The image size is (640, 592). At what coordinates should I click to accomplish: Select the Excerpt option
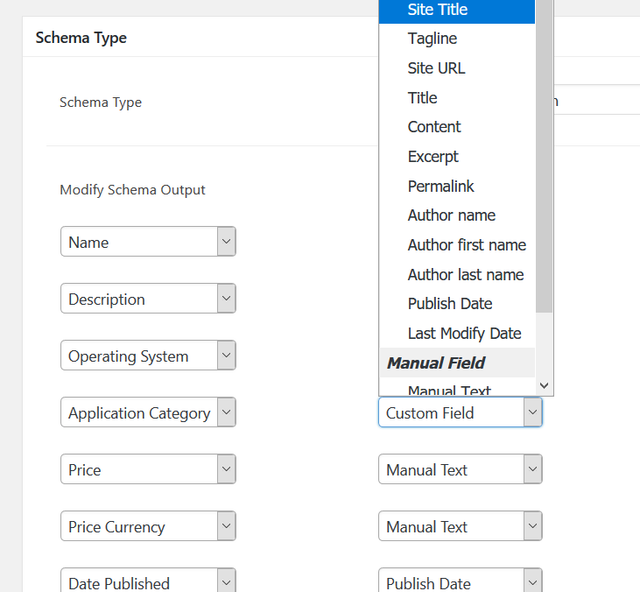[x=457, y=156]
